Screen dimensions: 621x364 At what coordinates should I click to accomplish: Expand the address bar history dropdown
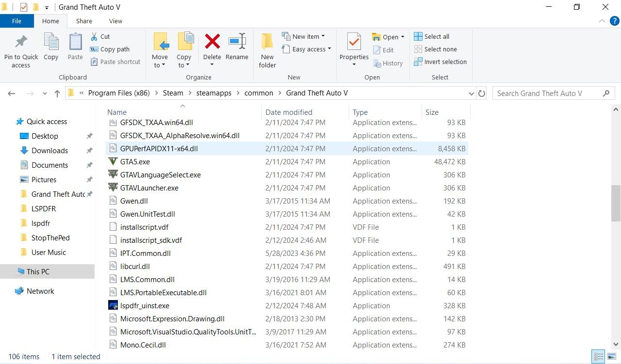(x=471, y=94)
